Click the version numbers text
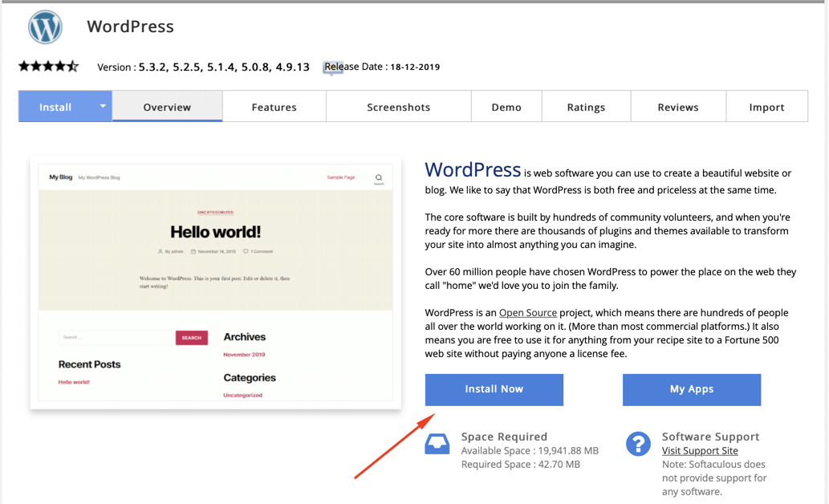829x504 pixels. coord(224,67)
